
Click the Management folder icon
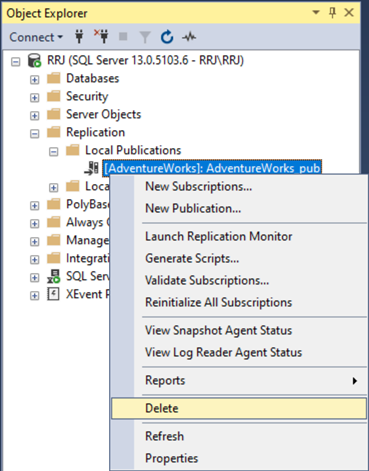[54, 240]
